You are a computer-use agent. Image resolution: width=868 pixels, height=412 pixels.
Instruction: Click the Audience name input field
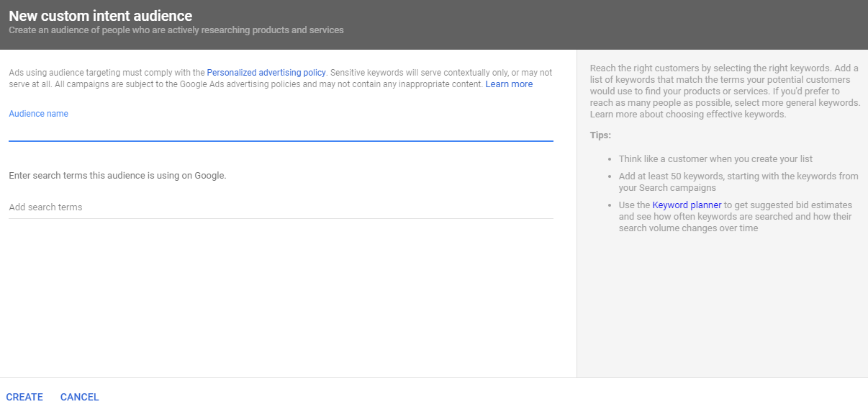point(281,130)
